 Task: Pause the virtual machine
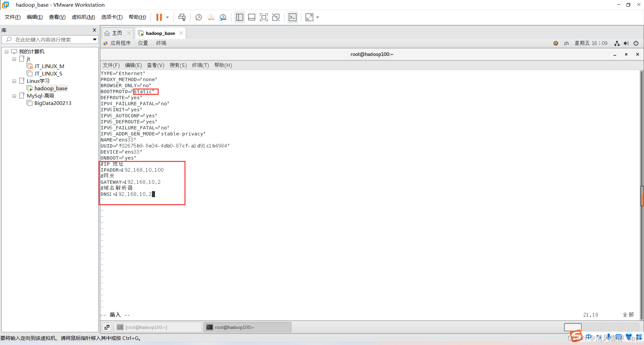coord(159,17)
